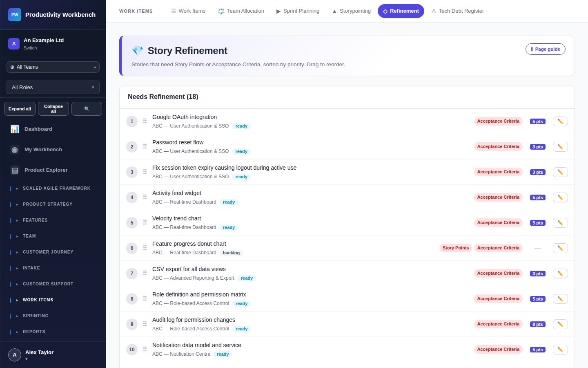Click Acceptance Criteria tag for Google OAuth integration
The width and height of the screenshot is (588, 368).
(x=498, y=121)
